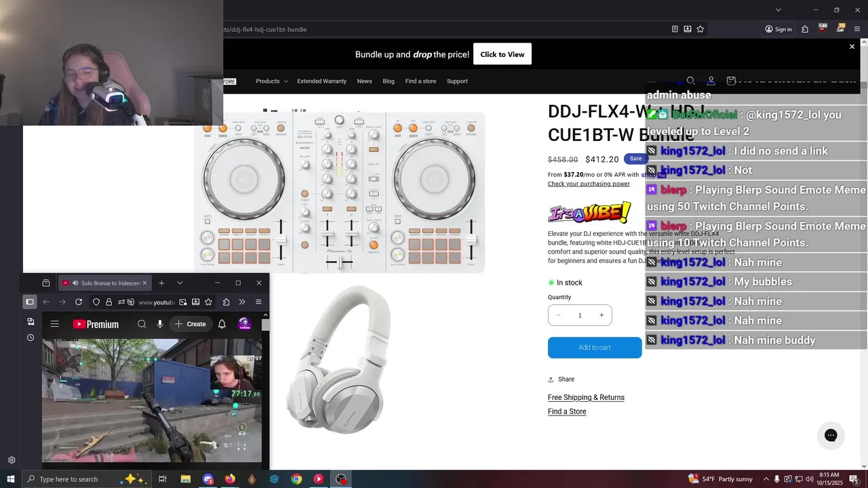
Task: Open the Find a Store link below Share
Action: point(567,411)
